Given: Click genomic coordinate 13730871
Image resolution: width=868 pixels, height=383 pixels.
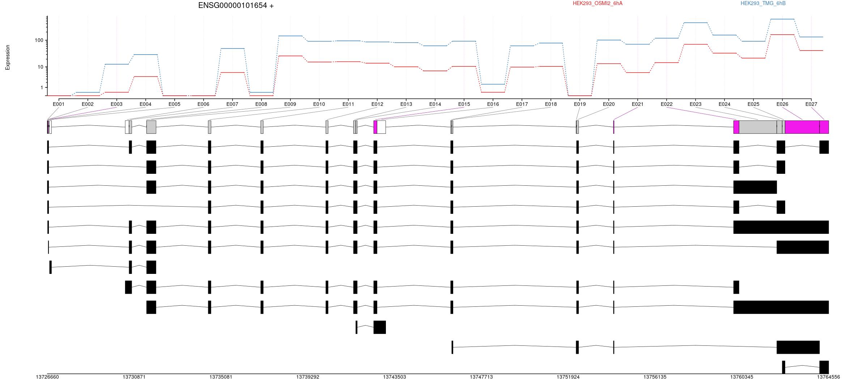Looking at the screenshot, I should click(134, 377).
